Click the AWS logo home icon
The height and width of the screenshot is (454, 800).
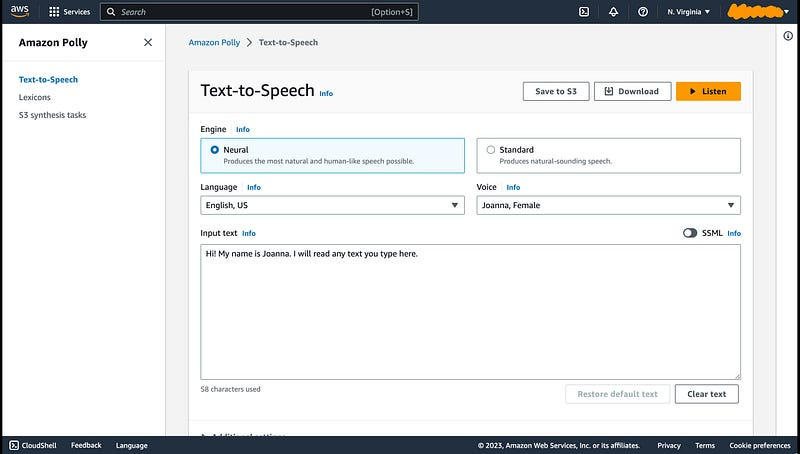(19, 11)
